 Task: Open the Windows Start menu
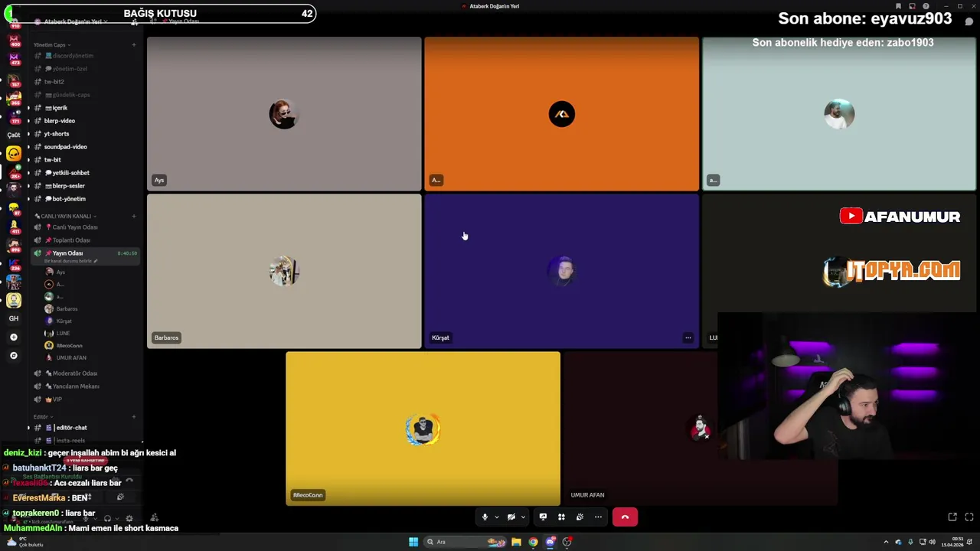point(413,542)
